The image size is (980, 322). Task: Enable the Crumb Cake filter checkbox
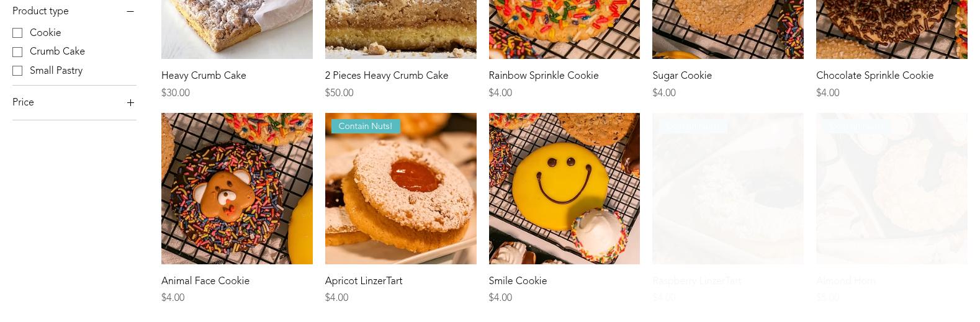pyautogui.click(x=17, y=51)
